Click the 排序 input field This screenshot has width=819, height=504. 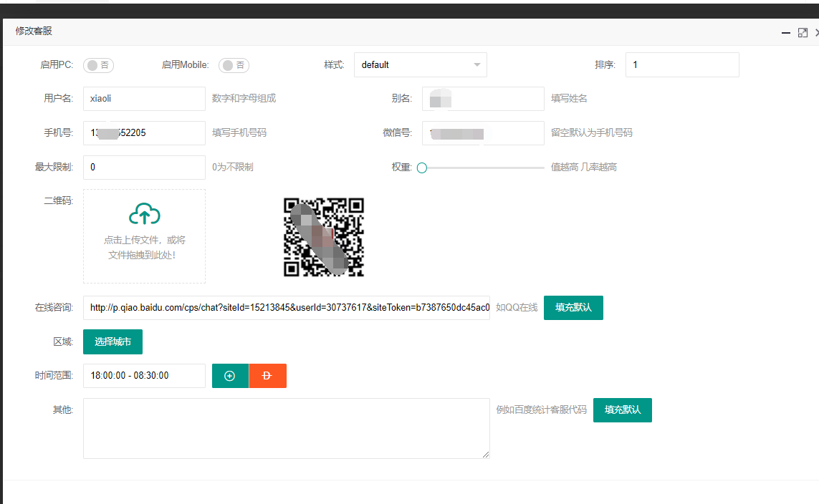pyautogui.click(x=682, y=64)
